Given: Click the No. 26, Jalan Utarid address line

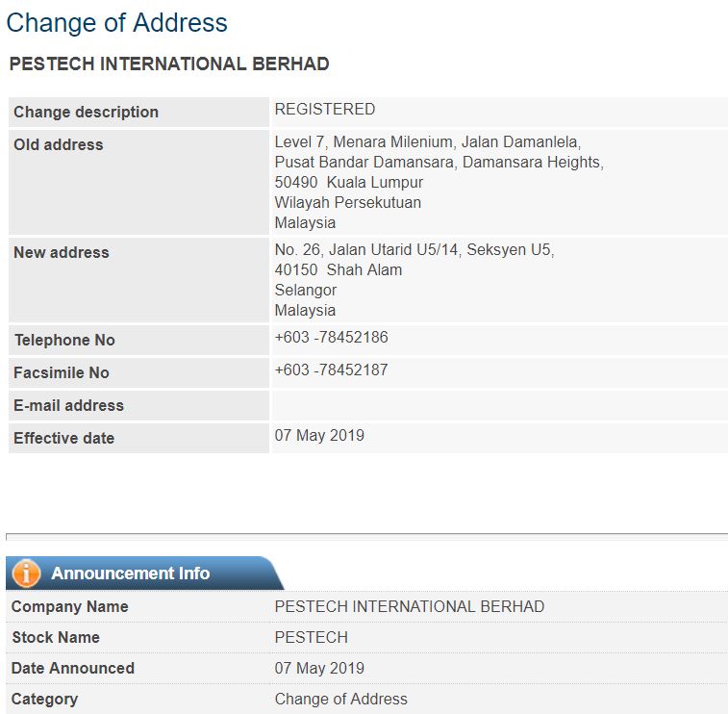Looking at the screenshot, I should [414, 249].
